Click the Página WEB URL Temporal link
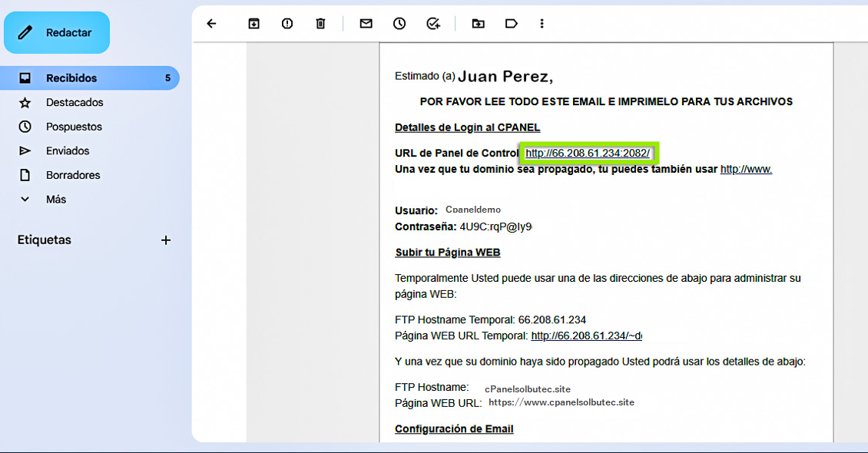 (586, 336)
